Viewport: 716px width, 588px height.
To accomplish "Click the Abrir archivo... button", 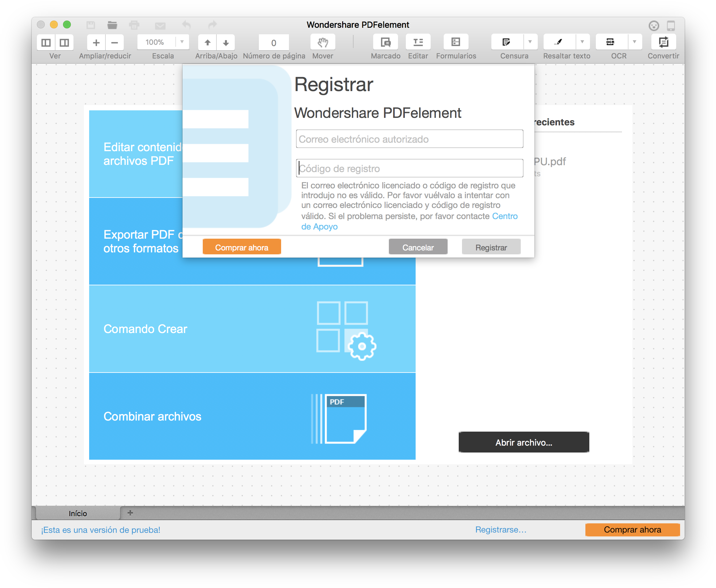I will pos(523,442).
